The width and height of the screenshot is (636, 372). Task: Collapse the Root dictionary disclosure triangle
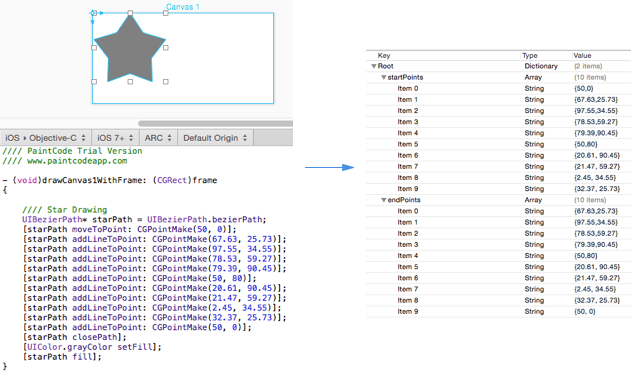click(374, 66)
